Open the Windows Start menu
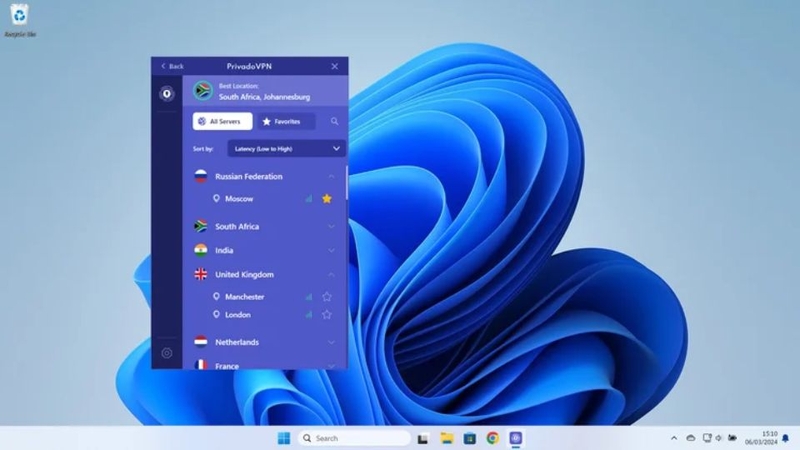Screen dimensions: 800x450 point(284,438)
